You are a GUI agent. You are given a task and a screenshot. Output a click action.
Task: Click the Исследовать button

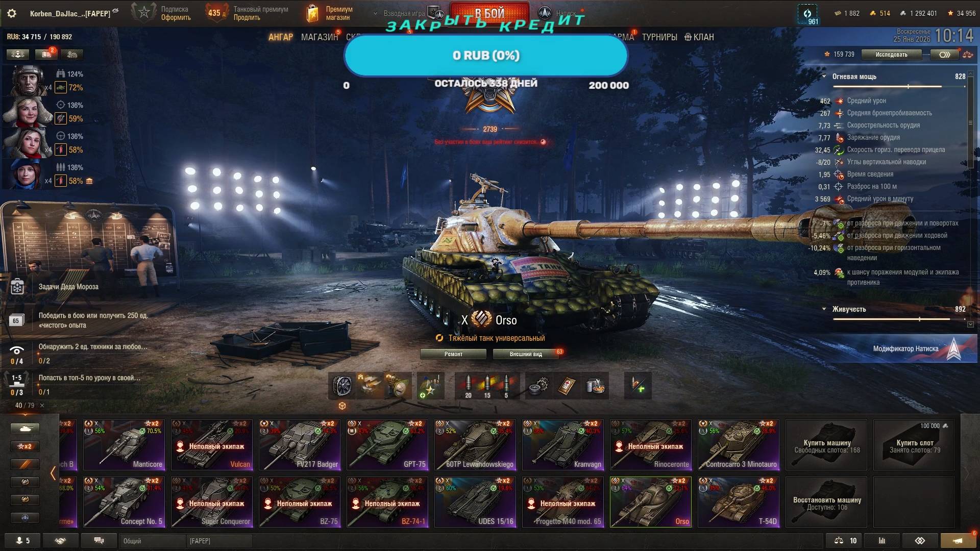[x=892, y=55]
